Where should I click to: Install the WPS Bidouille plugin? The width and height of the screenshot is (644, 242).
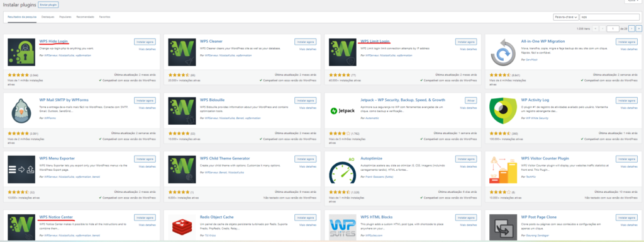click(305, 100)
